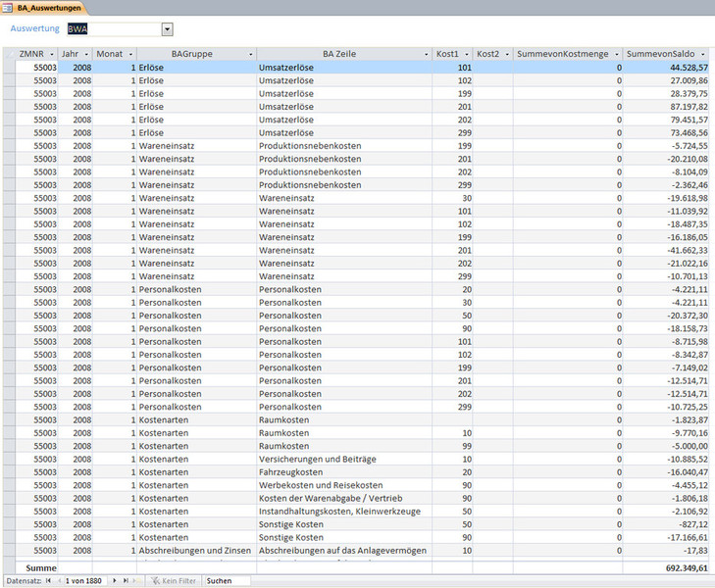Click the saldo cell -41.662,33
Viewport: 715px width, 588px height.
point(666,250)
